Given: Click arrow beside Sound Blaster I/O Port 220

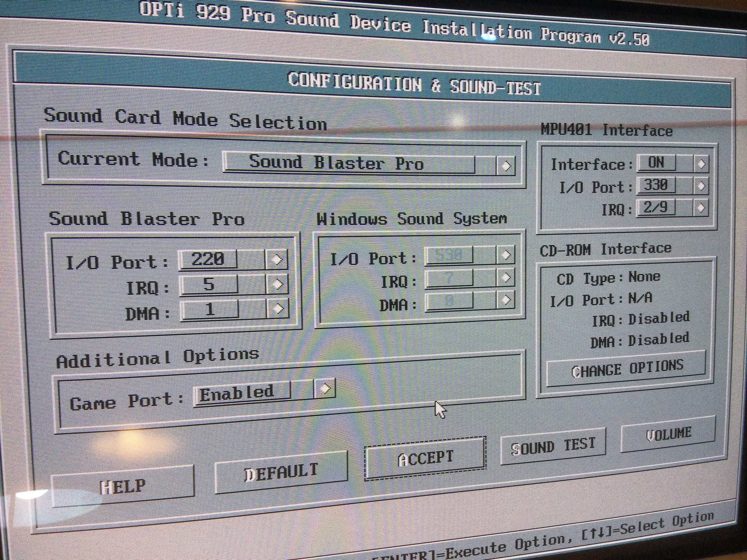Looking at the screenshot, I should (277, 259).
